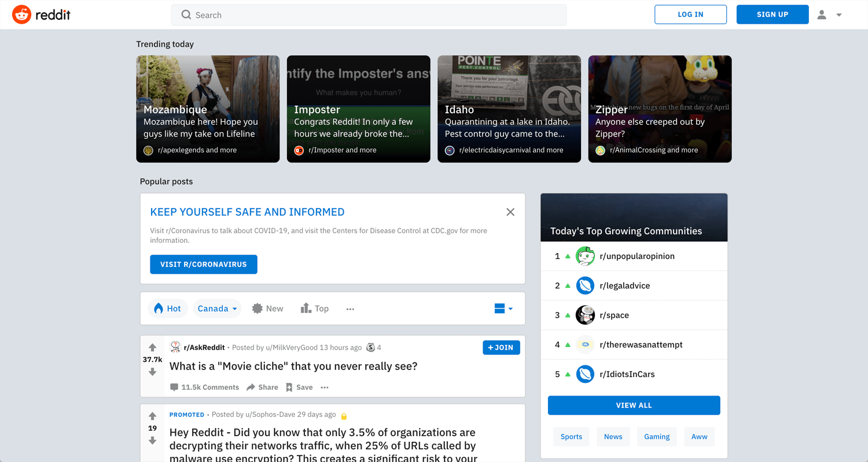Open the Movie cliche post title

(x=293, y=366)
